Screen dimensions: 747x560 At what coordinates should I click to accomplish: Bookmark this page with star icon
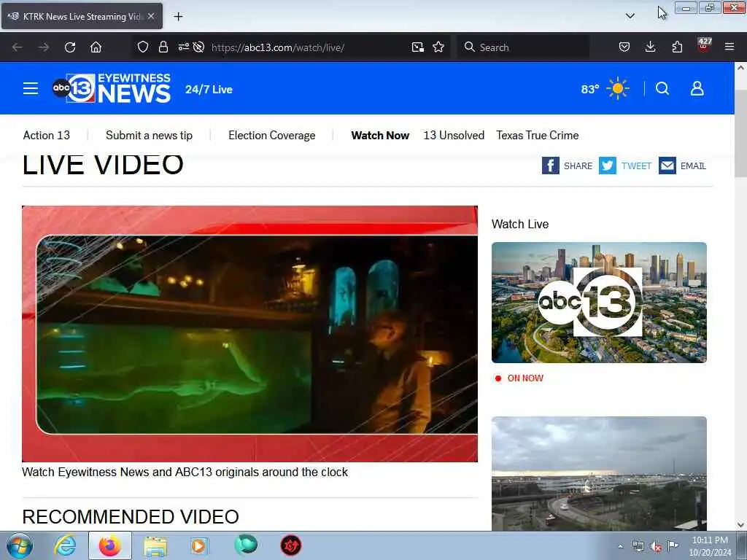pos(438,47)
